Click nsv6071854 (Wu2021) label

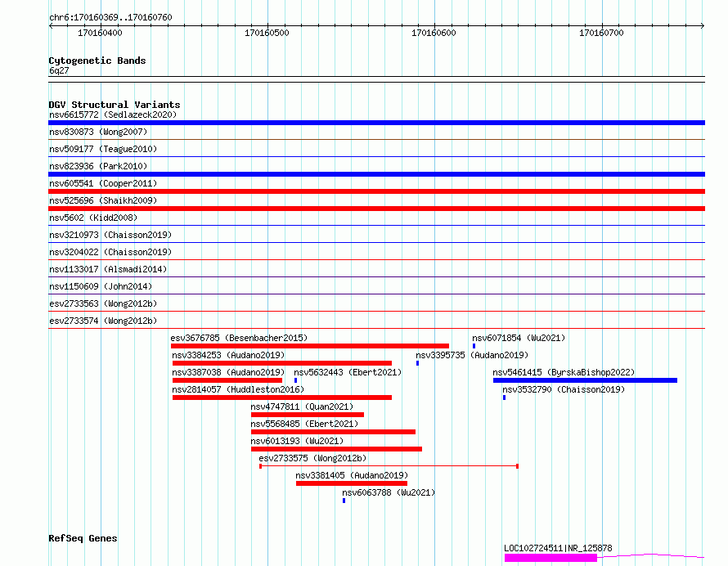(x=519, y=338)
